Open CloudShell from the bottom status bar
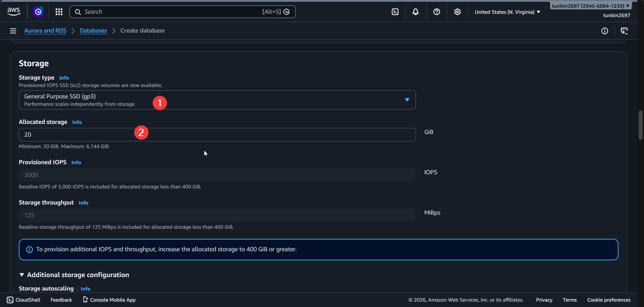644x307 pixels. (10, 300)
